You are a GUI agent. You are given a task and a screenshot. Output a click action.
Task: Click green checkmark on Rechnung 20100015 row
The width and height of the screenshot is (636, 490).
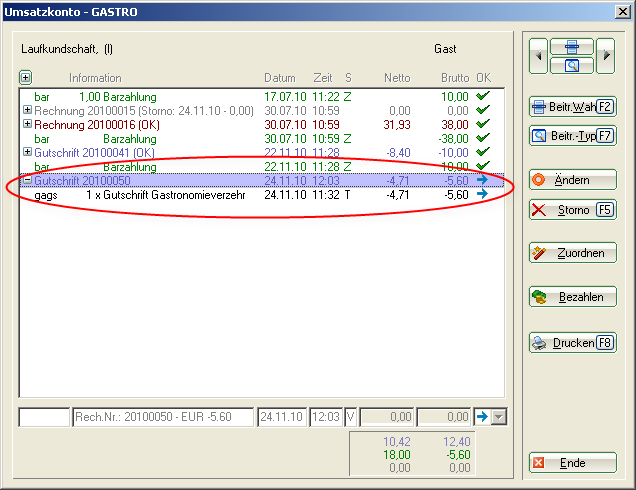pyautogui.click(x=483, y=110)
